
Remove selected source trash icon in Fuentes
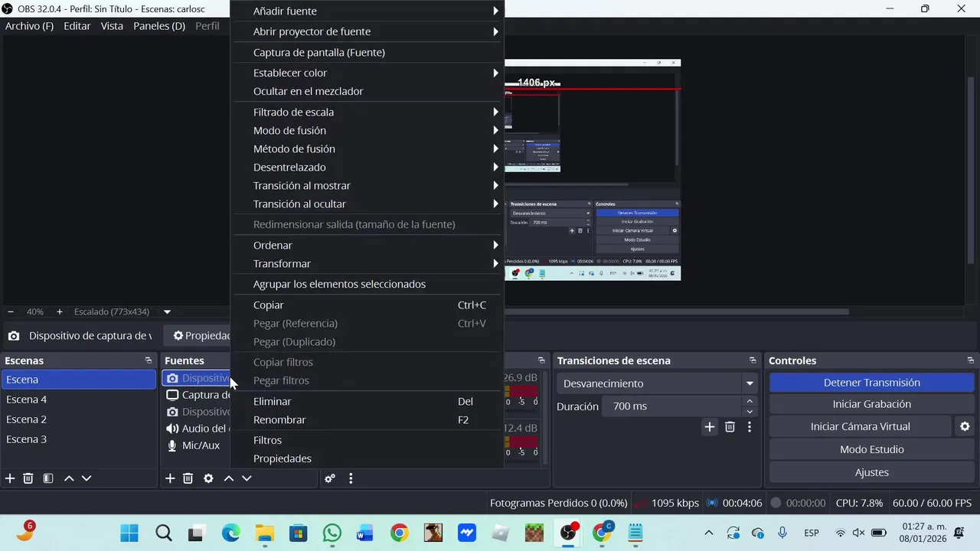pyautogui.click(x=188, y=478)
